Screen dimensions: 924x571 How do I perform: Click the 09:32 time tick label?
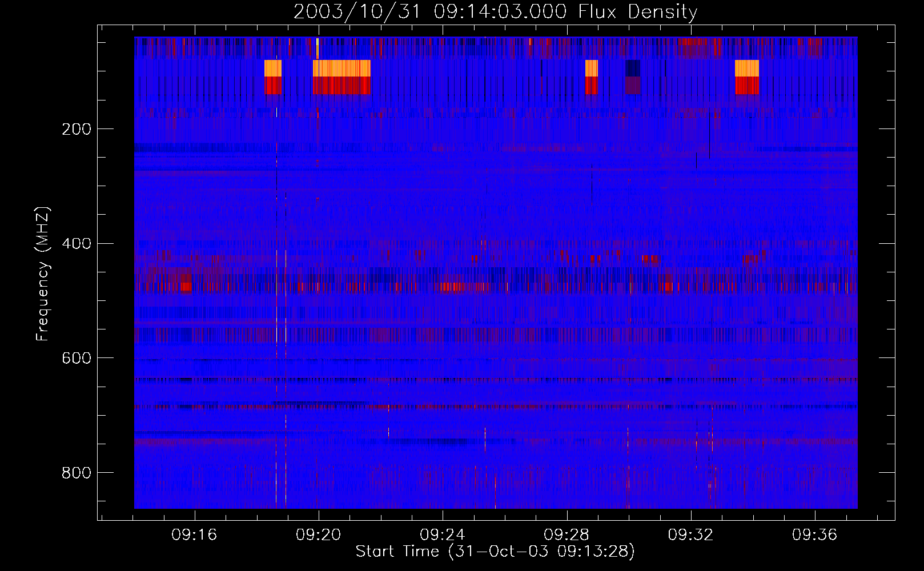pos(691,535)
